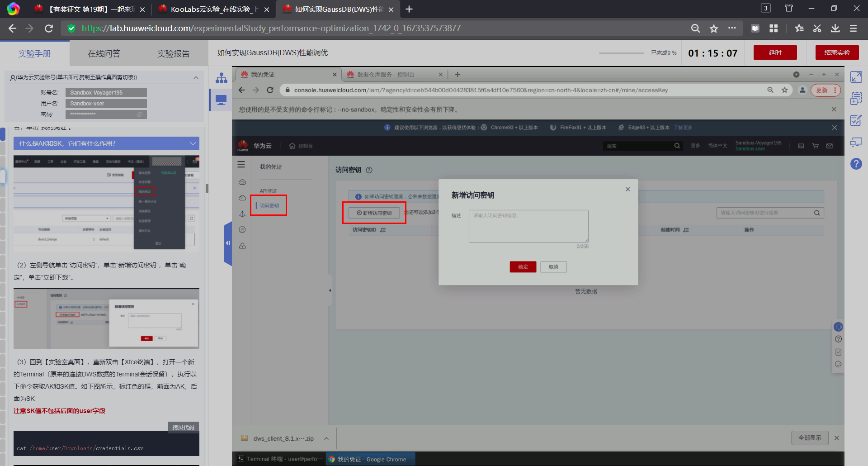Switch to the Terminal 终端 taskbar item
Image resolution: width=868 pixels, height=466 pixels.
coord(280,459)
